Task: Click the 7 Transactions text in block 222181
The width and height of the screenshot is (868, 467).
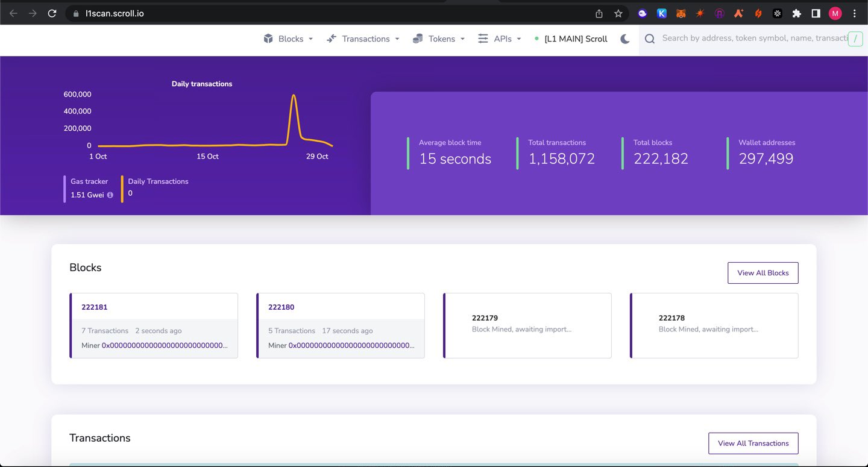Action: pos(105,331)
